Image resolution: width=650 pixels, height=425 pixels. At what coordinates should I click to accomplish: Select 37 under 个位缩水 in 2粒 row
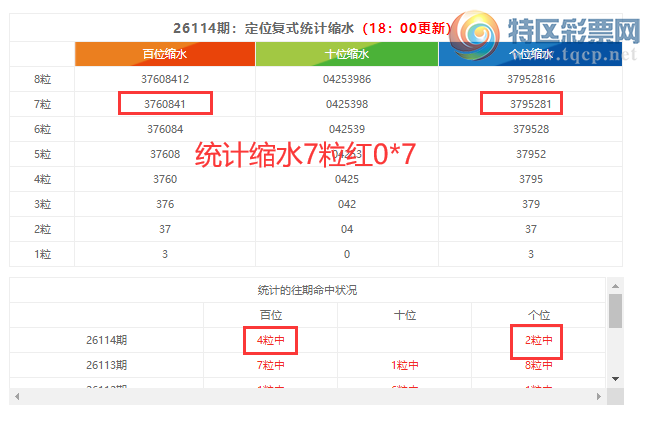(531, 229)
